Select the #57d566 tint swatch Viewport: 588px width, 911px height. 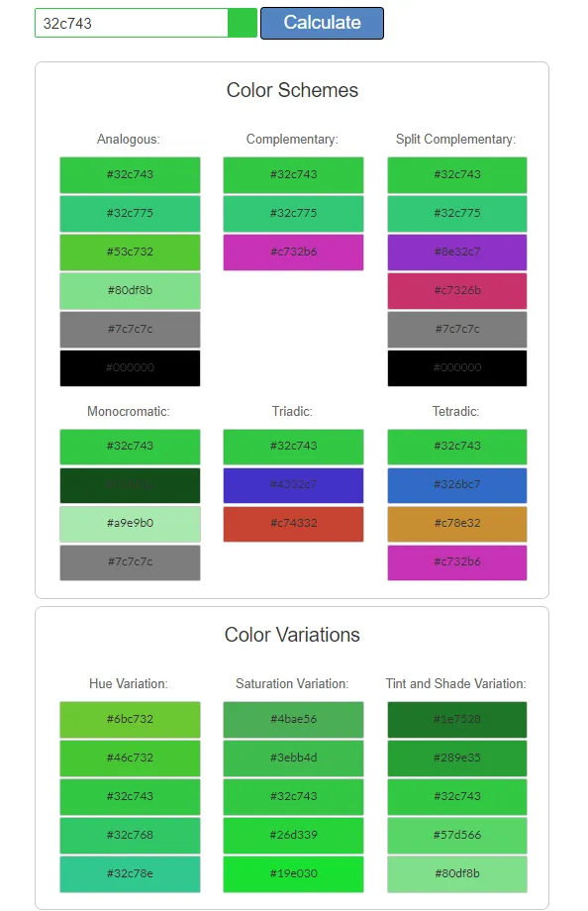[x=457, y=836]
